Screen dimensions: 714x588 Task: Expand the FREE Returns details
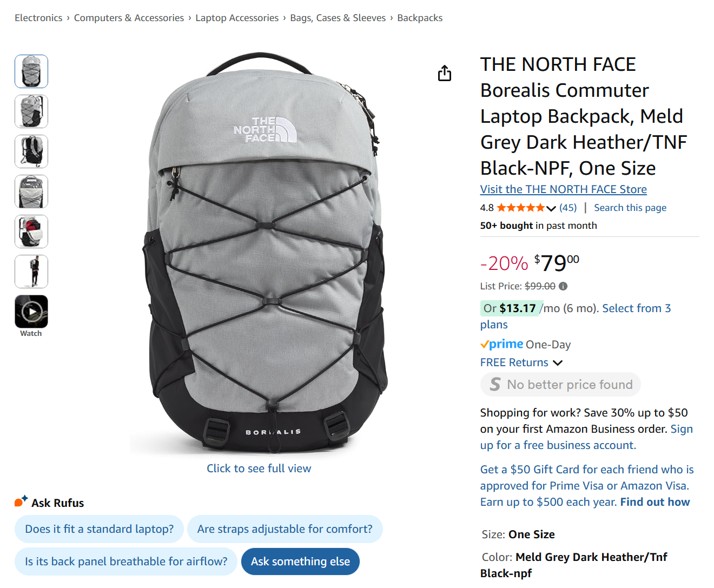tap(558, 362)
